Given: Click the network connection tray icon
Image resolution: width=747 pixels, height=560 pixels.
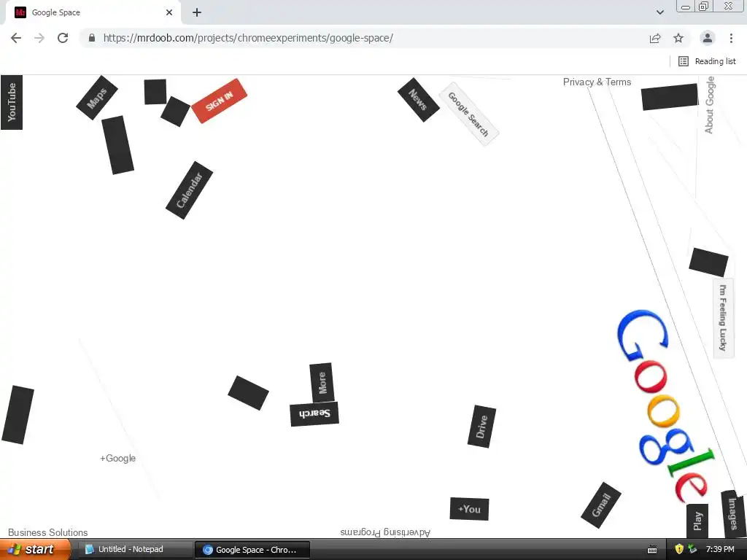Looking at the screenshot, I should pos(692,549).
